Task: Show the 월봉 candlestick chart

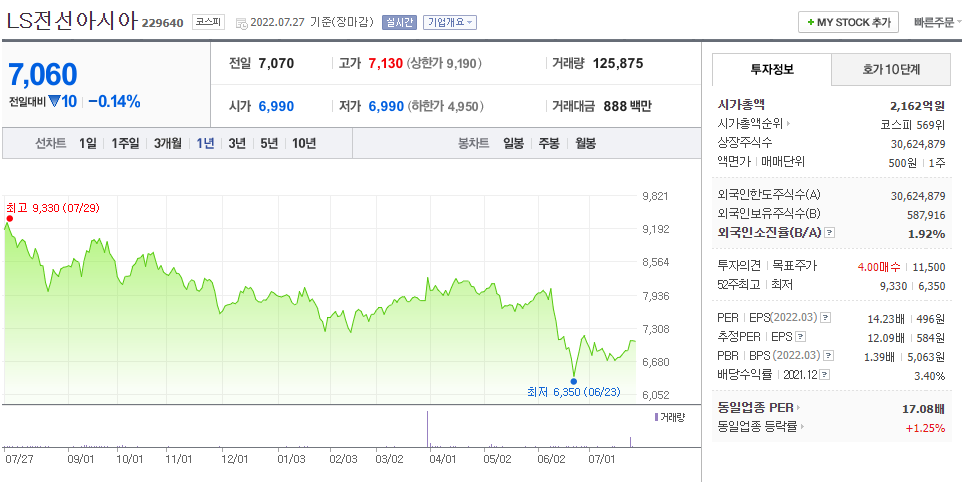Action: pyautogui.click(x=585, y=144)
